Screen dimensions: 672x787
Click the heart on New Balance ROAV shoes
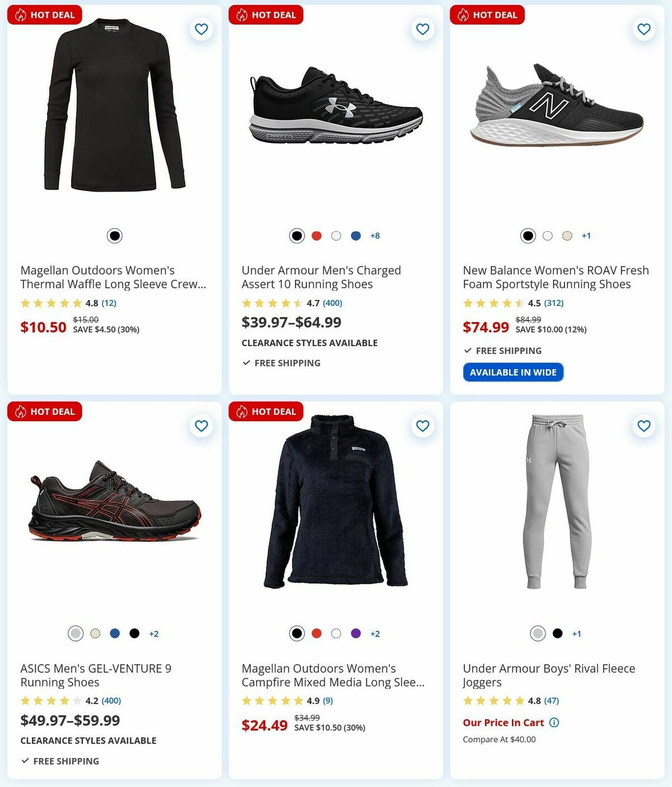(643, 29)
